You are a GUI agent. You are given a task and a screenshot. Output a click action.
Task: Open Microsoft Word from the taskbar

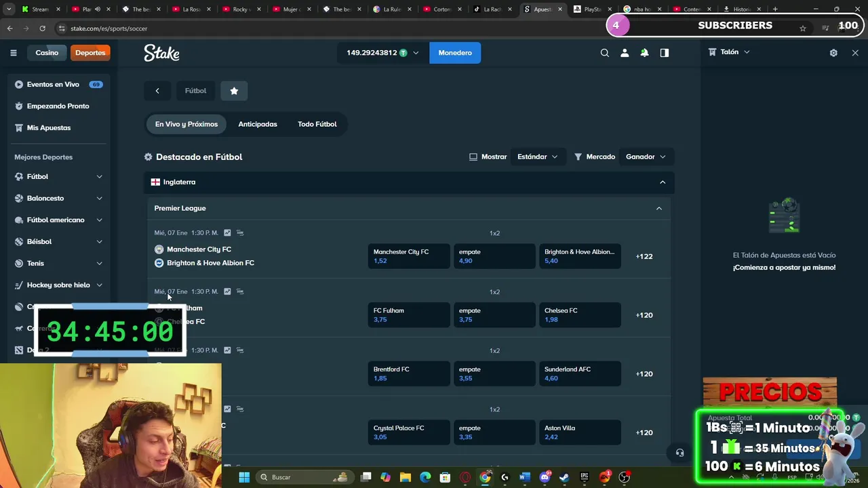[524, 477]
